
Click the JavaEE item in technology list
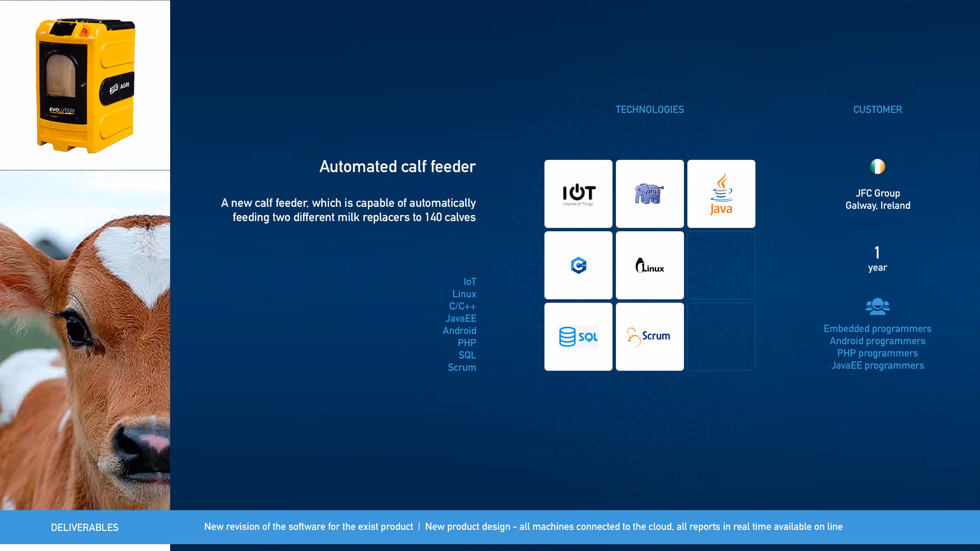460,318
